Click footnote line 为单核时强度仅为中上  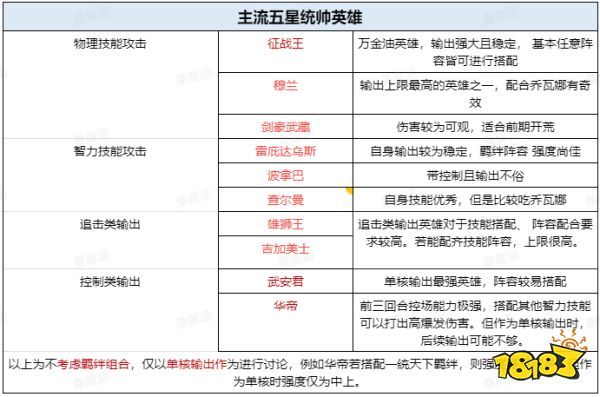pyautogui.click(x=297, y=381)
